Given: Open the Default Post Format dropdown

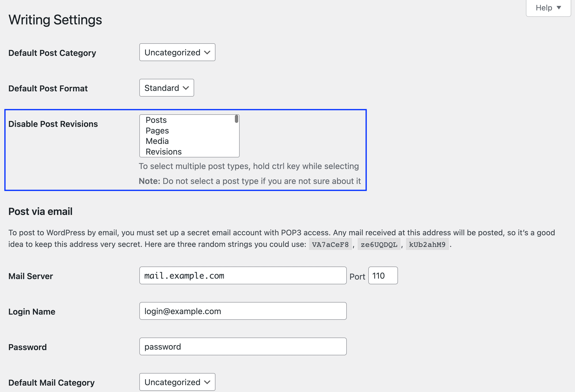Looking at the screenshot, I should (x=166, y=88).
